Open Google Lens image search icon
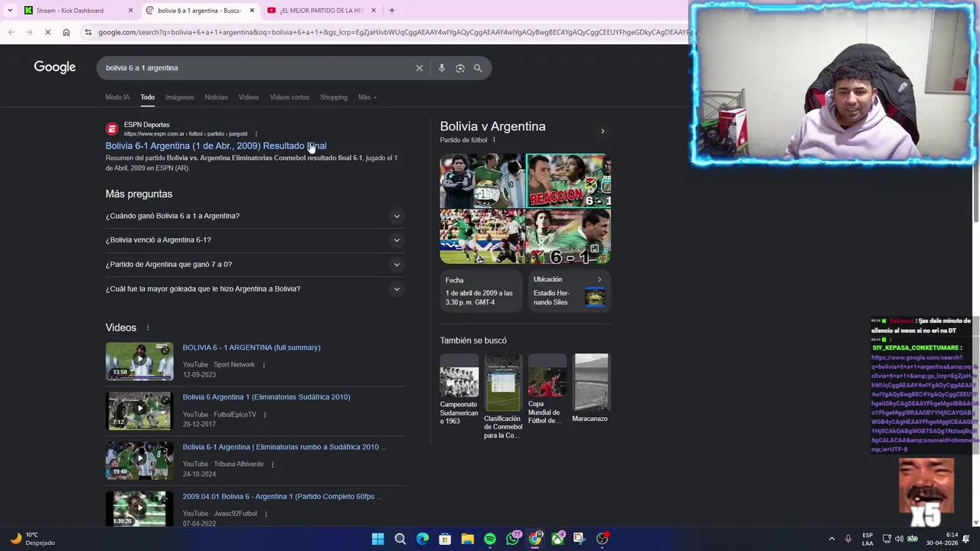This screenshot has height=551, width=980. point(460,68)
